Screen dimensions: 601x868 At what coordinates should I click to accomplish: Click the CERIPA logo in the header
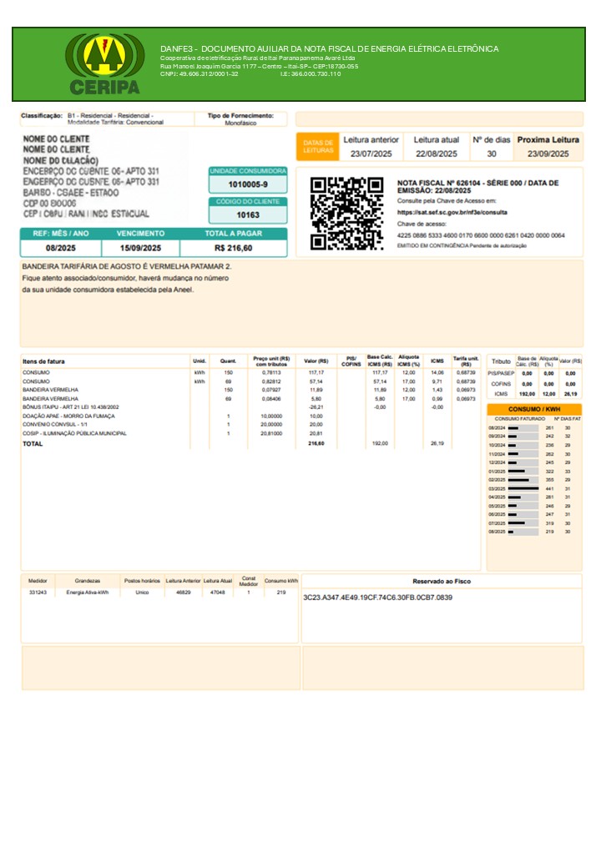click(x=104, y=64)
